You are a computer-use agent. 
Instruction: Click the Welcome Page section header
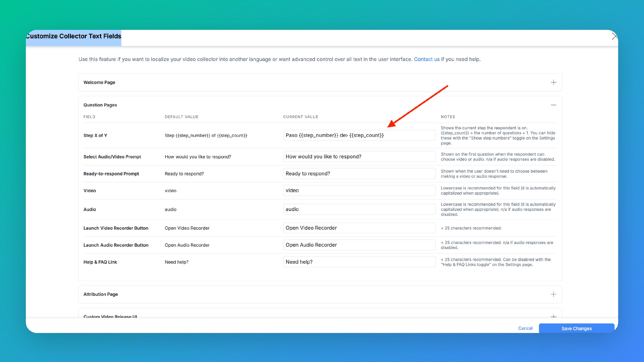click(x=99, y=82)
